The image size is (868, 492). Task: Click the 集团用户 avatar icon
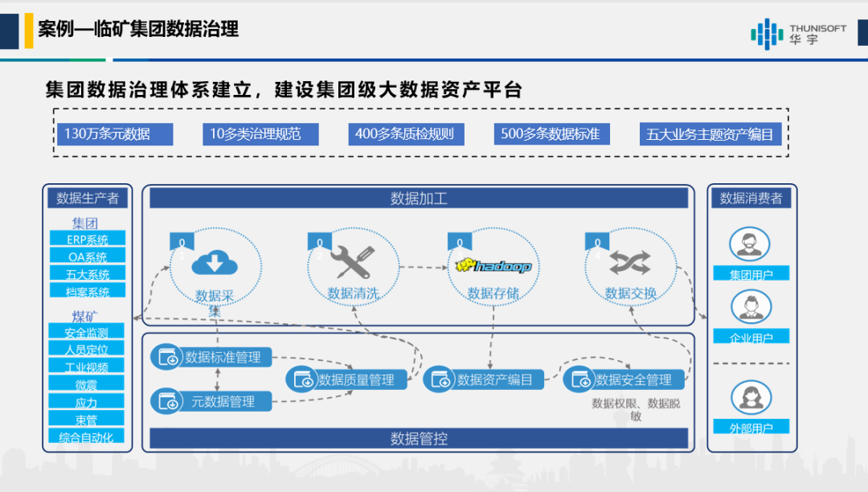coord(750,244)
